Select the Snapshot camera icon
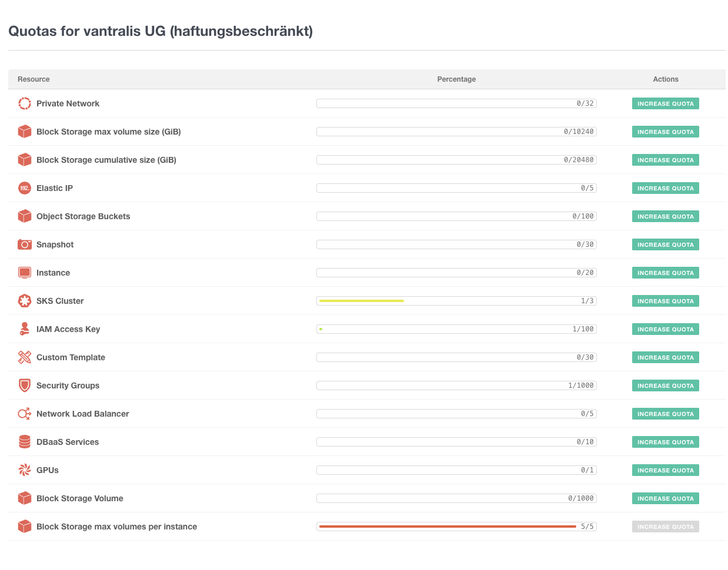This screenshot has width=728, height=570. [x=24, y=244]
